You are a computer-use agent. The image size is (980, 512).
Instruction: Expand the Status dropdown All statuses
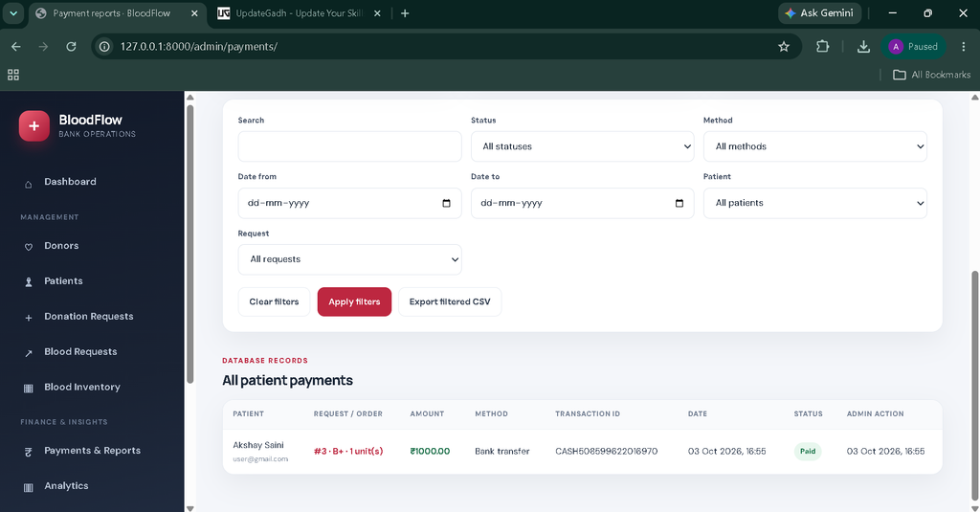click(x=583, y=146)
